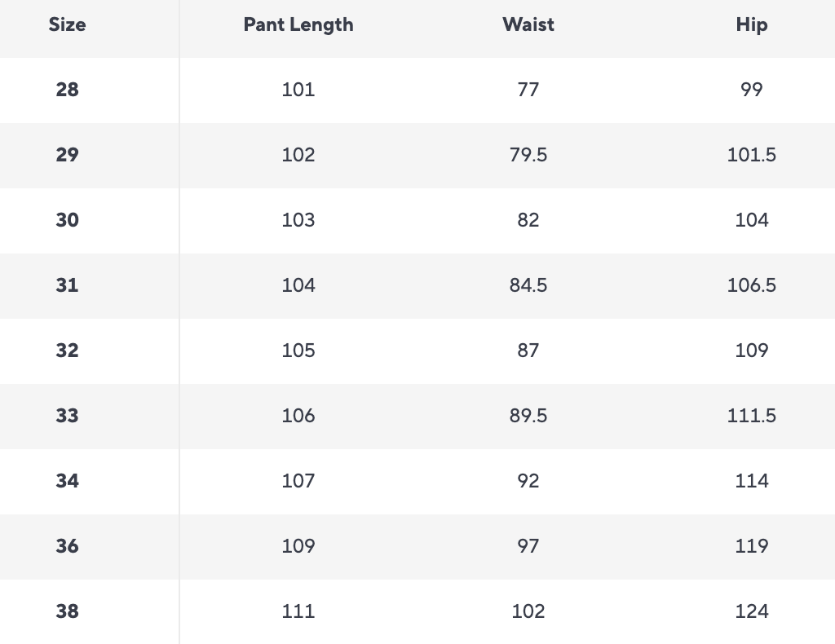Screen dimensions: 835x644
Task: Select the size 30 row label
Action: (x=67, y=220)
